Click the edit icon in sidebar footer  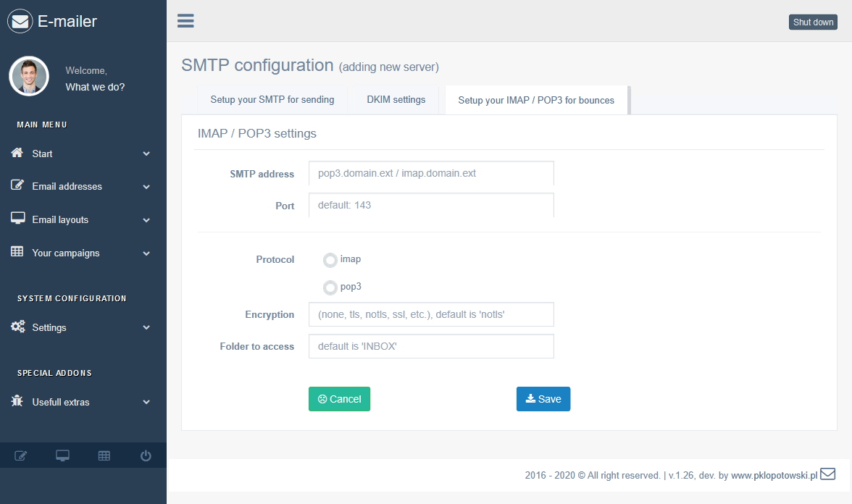pyautogui.click(x=21, y=455)
